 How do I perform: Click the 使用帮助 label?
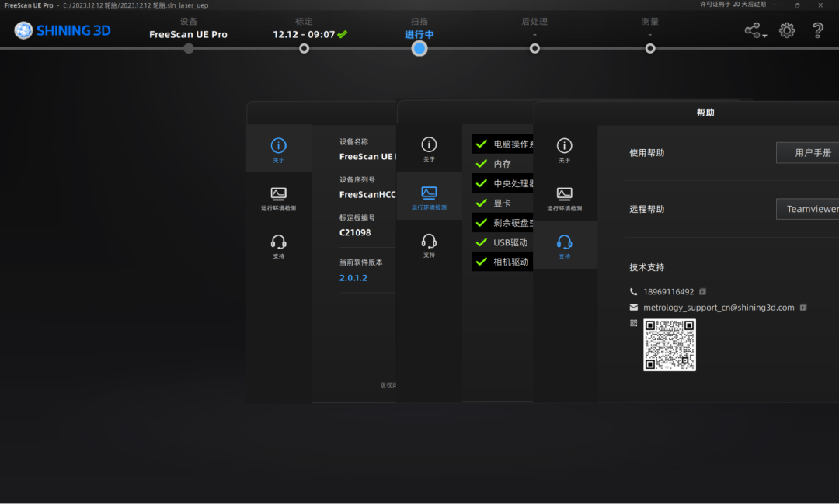[647, 153]
